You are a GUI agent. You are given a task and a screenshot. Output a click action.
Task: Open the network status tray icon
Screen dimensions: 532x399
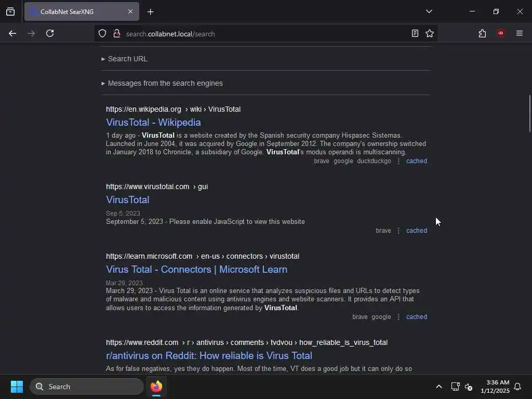tap(455, 387)
